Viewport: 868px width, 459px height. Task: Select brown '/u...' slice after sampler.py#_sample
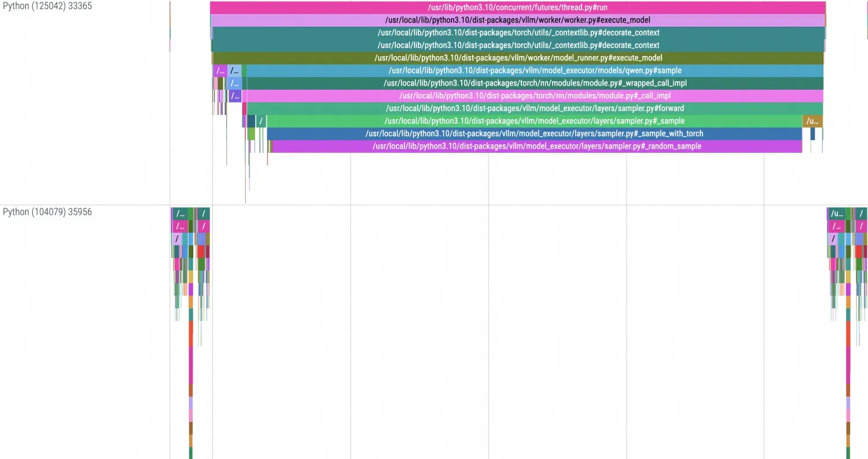click(812, 121)
